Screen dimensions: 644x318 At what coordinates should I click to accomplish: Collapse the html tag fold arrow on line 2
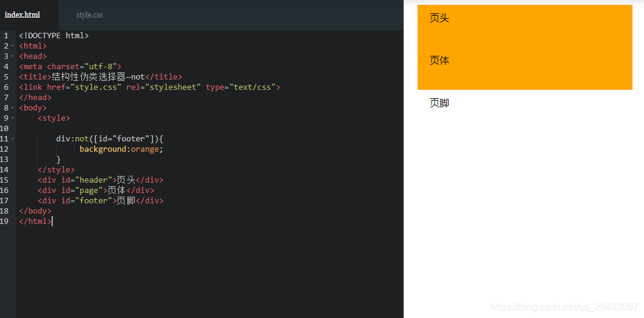click(x=13, y=46)
